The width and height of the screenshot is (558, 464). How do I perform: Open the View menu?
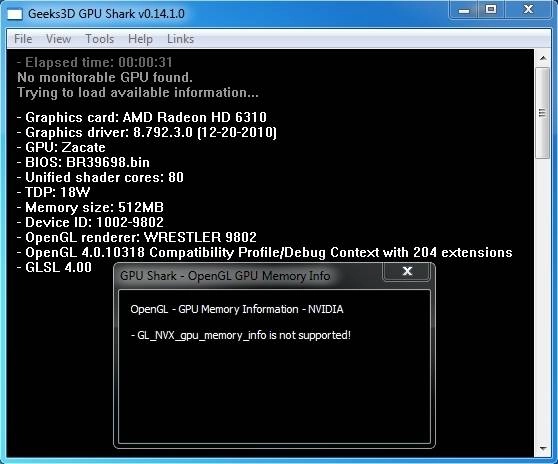[x=58, y=39]
